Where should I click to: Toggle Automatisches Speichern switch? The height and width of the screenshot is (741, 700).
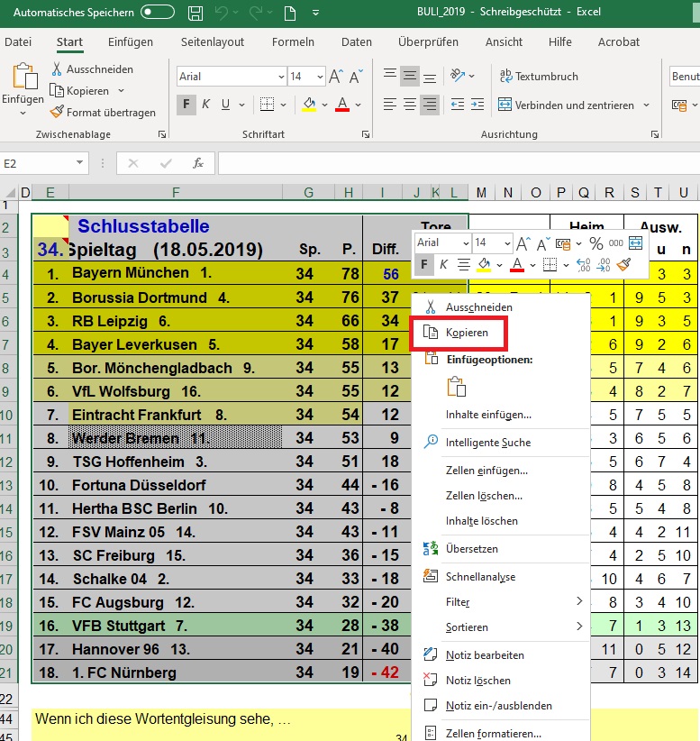click(158, 13)
